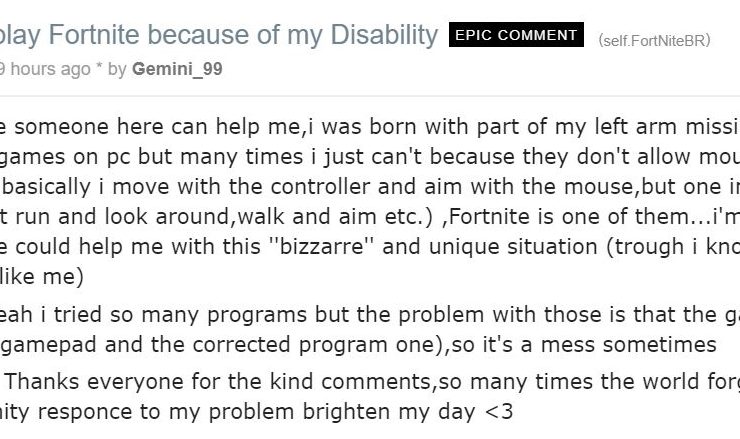Click the EPIC COMMENT flair badge
Viewport: 740px width, 439px height.
click(x=516, y=35)
